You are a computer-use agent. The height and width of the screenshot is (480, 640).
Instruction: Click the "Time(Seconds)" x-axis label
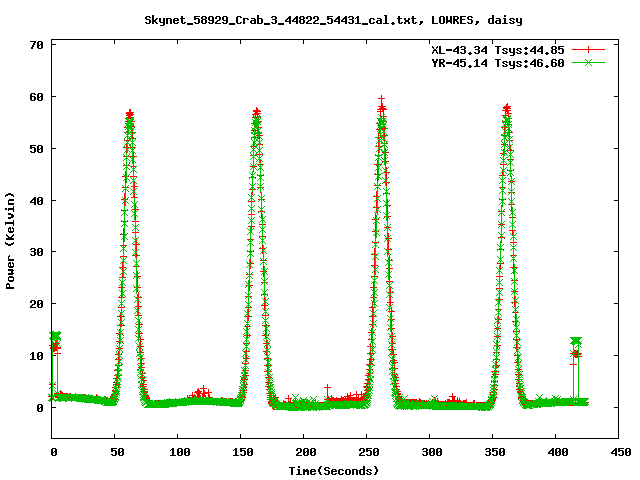333,471
